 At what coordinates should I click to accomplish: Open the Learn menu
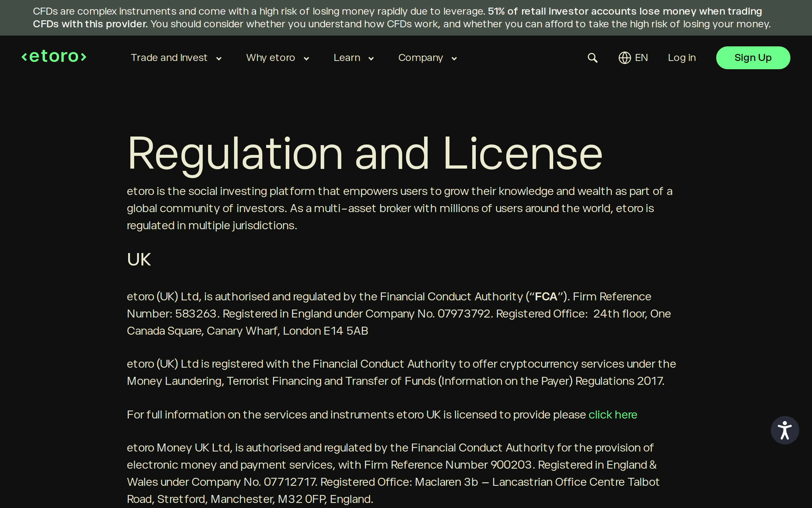coord(347,58)
